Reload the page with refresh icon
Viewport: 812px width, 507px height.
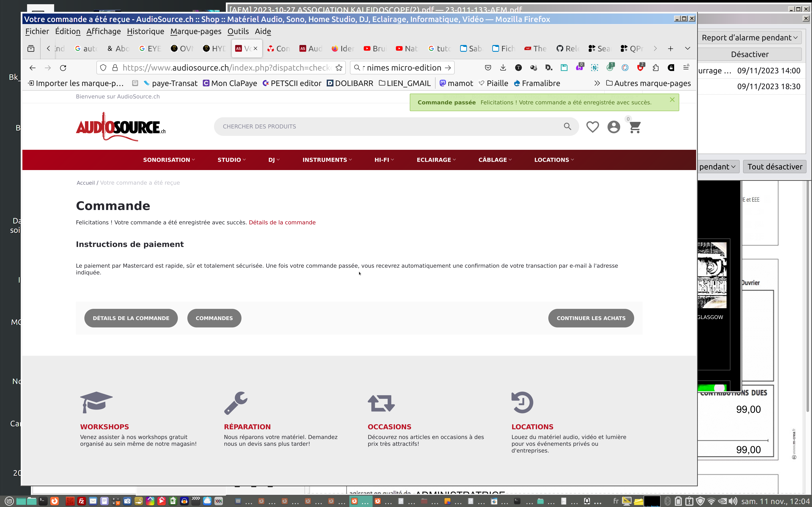[x=63, y=68]
